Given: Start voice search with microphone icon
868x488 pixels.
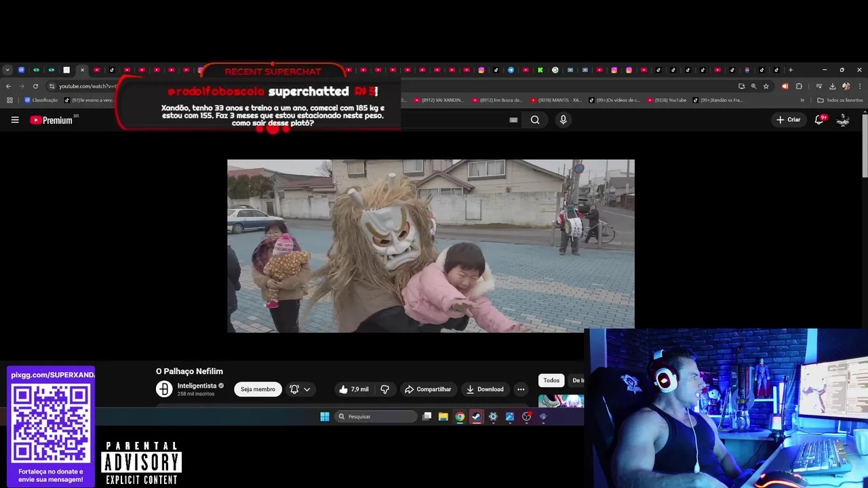Looking at the screenshot, I should click(x=563, y=120).
